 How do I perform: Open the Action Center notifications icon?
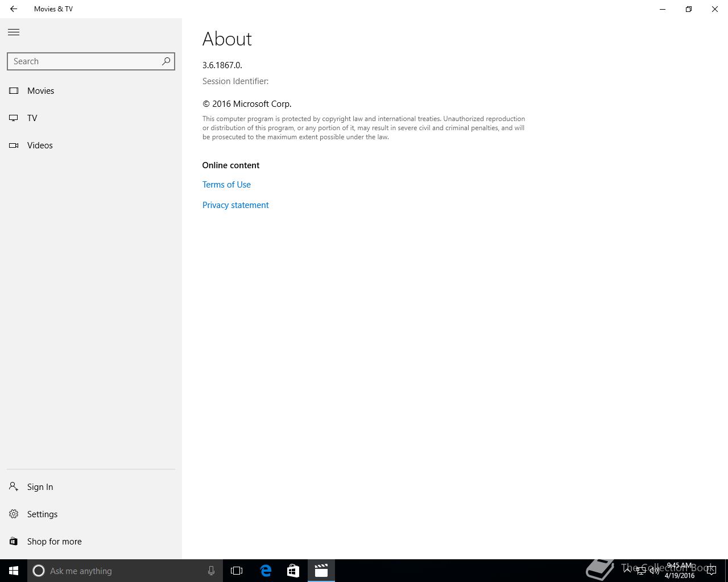tap(711, 571)
